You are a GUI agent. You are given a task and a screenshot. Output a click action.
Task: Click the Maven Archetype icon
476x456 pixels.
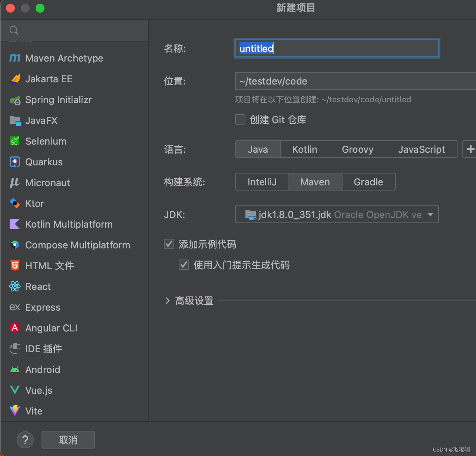pyautogui.click(x=15, y=58)
